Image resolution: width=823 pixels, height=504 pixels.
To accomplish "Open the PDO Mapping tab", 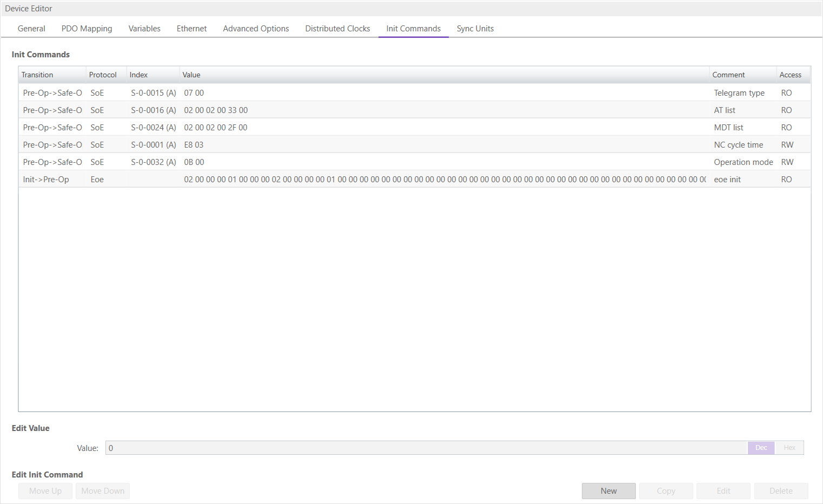I will pos(87,29).
